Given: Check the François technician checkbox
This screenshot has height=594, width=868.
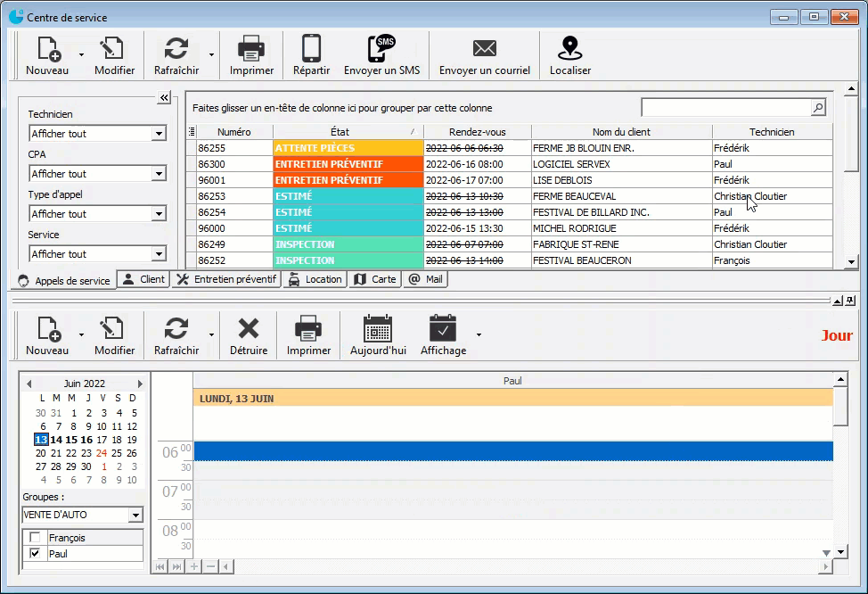Looking at the screenshot, I should tap(35, 538).
